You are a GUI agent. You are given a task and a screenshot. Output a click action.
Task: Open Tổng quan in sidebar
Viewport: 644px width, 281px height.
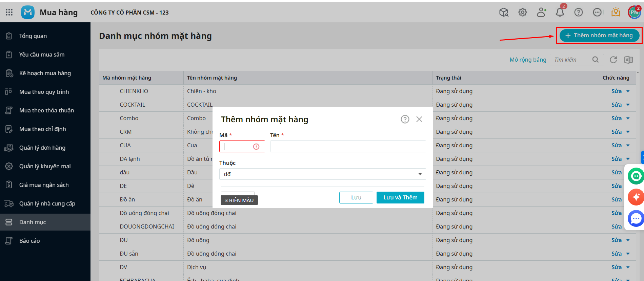tap(45, 36)
